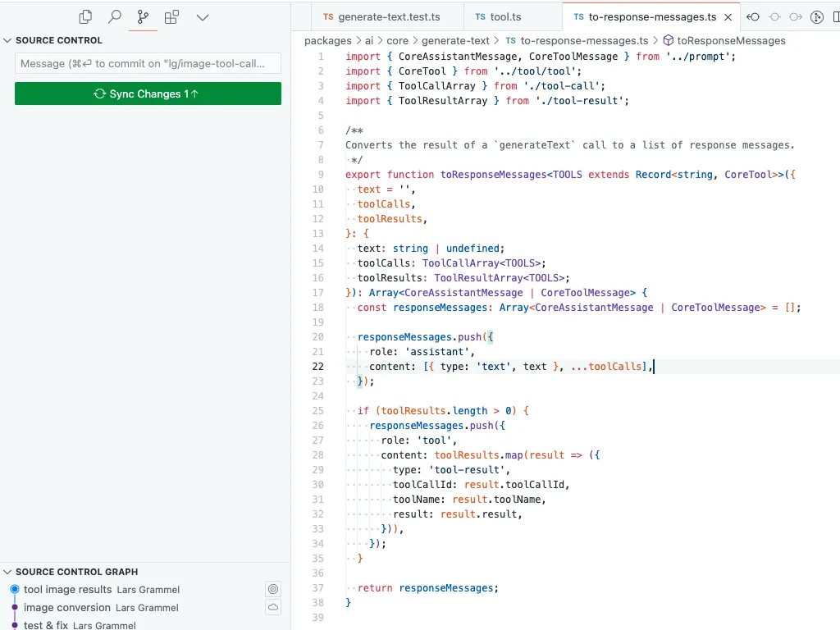Open the file changes graph icon
The image size is (840, 630).
(817, 17)
